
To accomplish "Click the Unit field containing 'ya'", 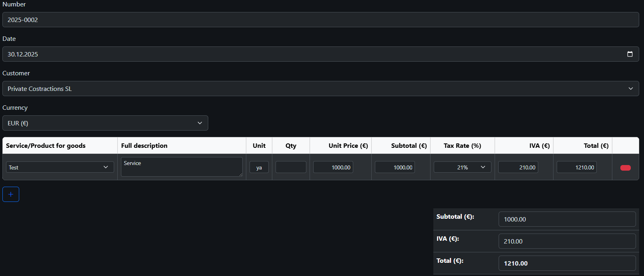I will [x=259, y=167].
